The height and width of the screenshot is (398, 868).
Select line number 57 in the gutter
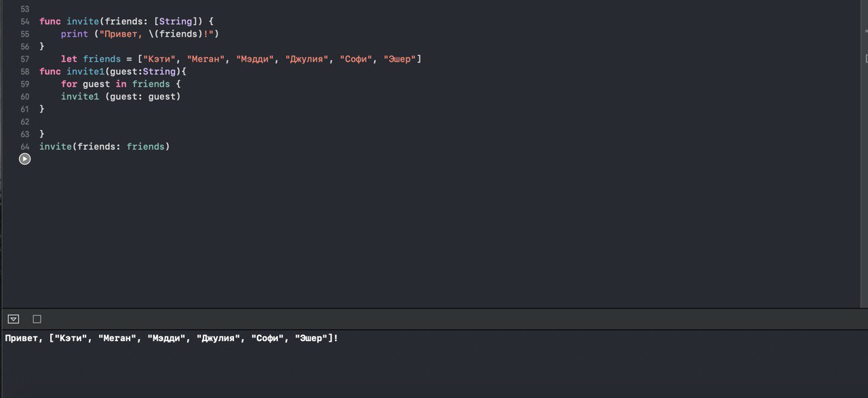coord(25,59)
